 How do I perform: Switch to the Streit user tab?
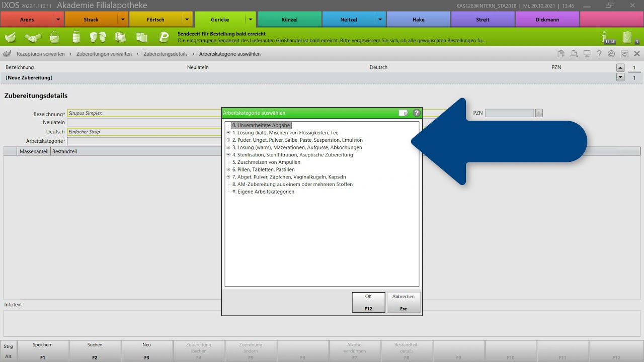(483, 20)
